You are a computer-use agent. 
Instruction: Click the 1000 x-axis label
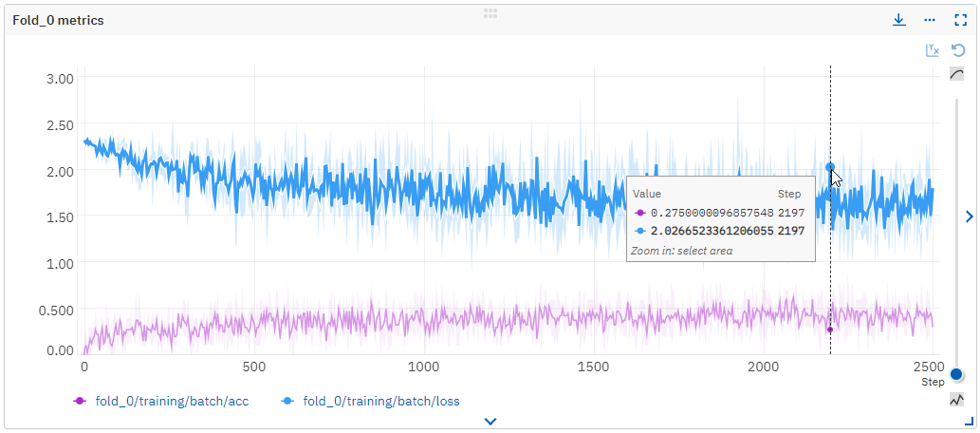tap(424, 366)
